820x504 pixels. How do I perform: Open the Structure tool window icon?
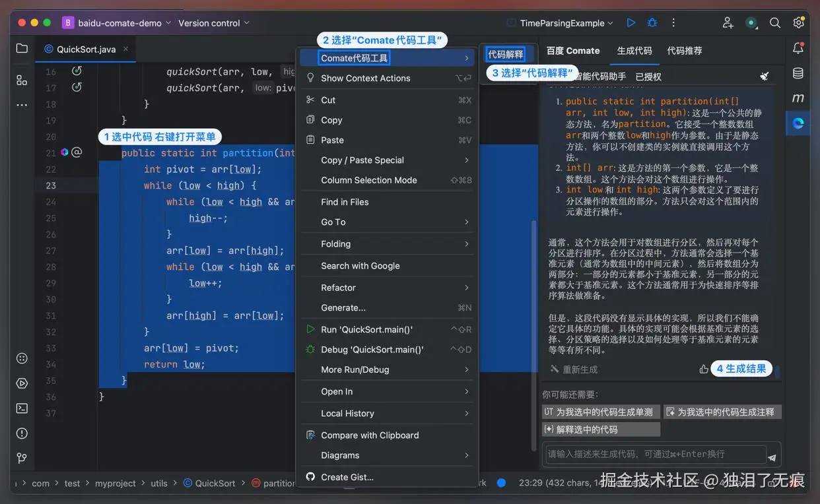22,80
